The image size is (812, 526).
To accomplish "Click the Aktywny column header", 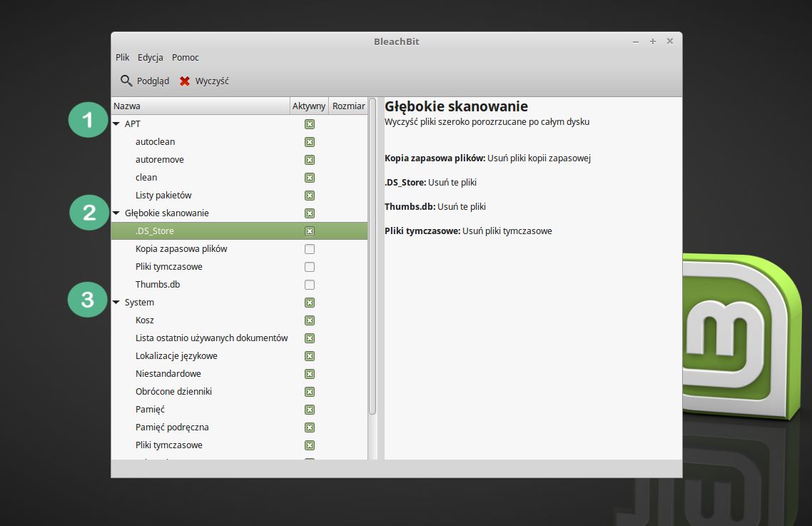I will point(309,106).
